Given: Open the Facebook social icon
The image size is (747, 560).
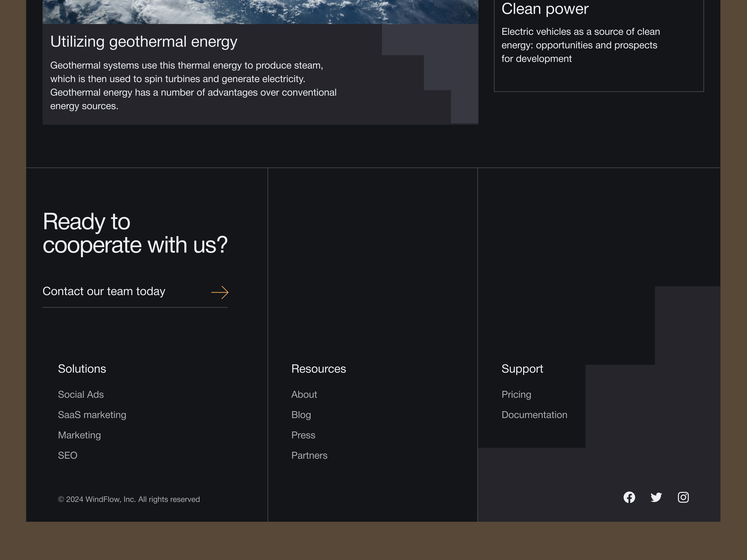Looking at the screenshot, I should pos(629,497).
